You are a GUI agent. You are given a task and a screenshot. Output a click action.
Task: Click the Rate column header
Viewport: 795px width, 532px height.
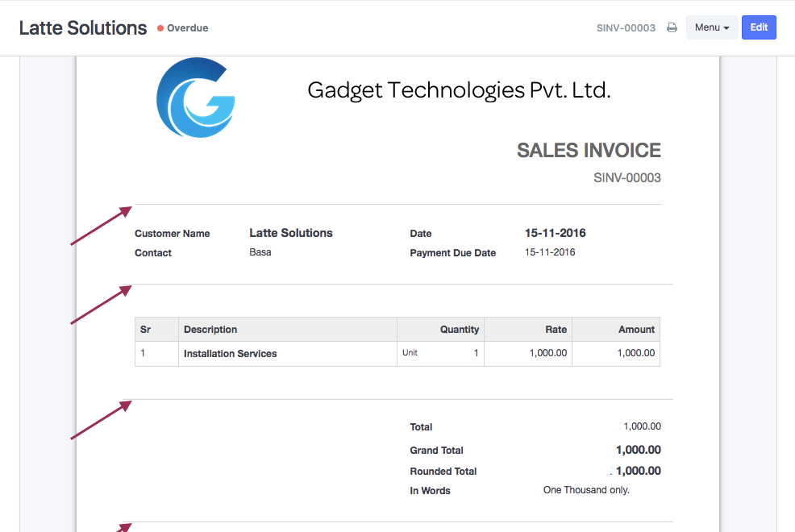[556, 329]
